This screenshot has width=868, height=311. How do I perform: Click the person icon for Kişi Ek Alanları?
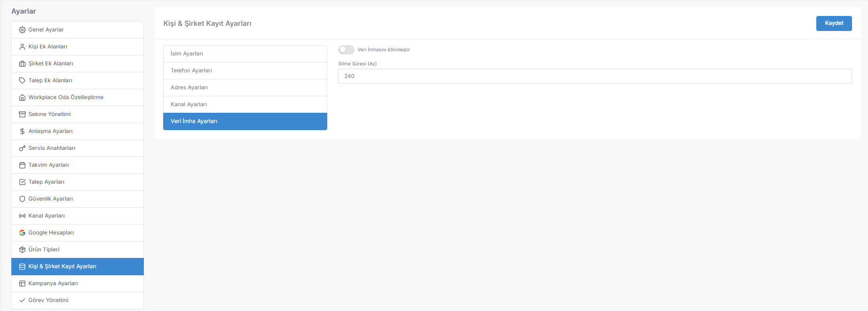point(22,47)
